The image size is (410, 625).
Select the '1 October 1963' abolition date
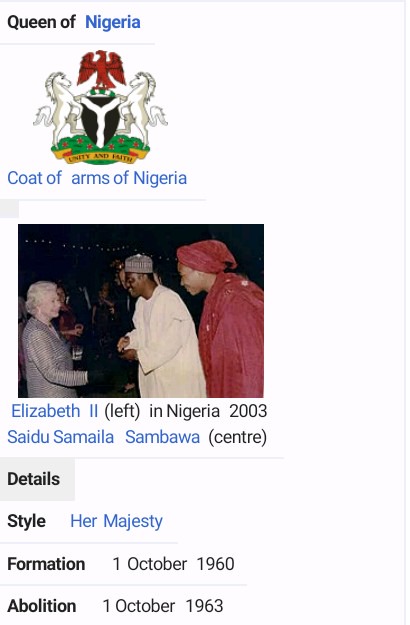click(163, 606)
